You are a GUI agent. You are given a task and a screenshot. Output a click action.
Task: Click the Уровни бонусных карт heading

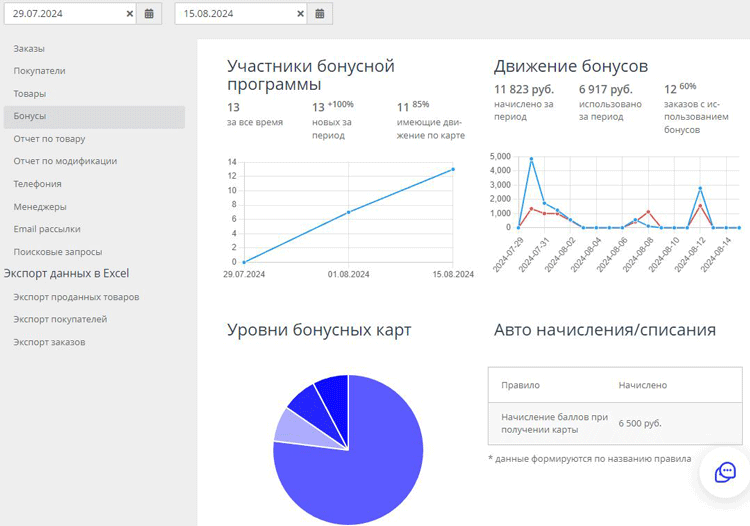[319, 330]
